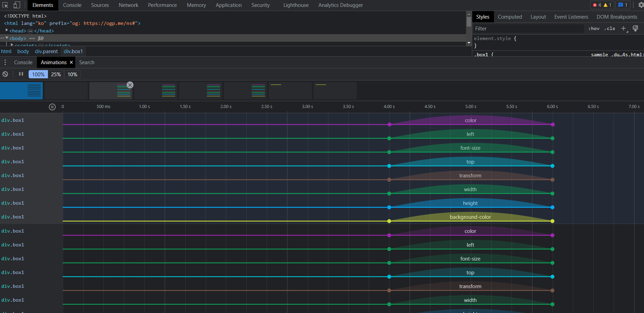Click start keyframe of first top animation
Screen dimensions: 644x313
coord(389,166)
